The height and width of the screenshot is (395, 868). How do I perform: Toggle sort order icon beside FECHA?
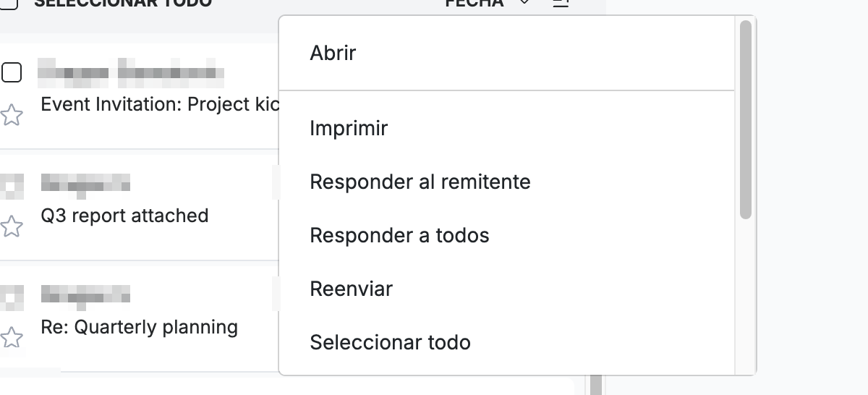561,4
